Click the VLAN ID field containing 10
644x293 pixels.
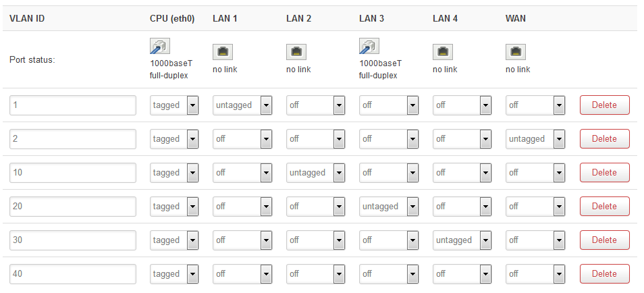point(73,173)
